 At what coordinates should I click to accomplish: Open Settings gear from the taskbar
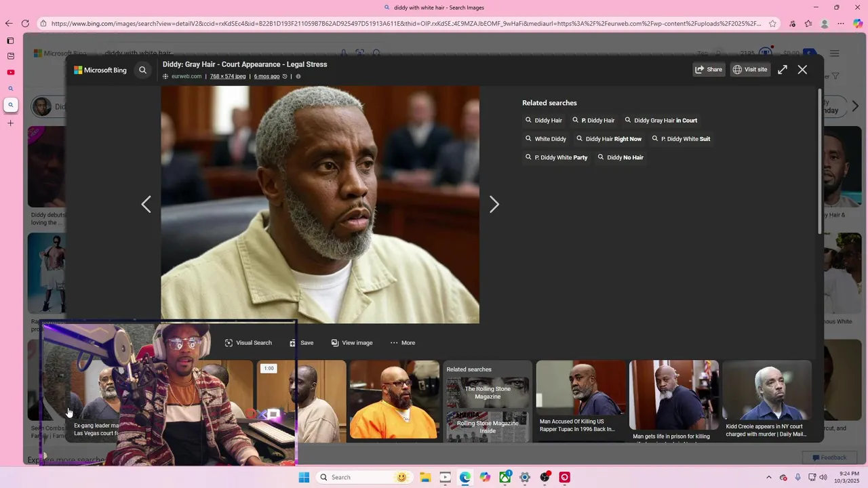tap(525, 477)
